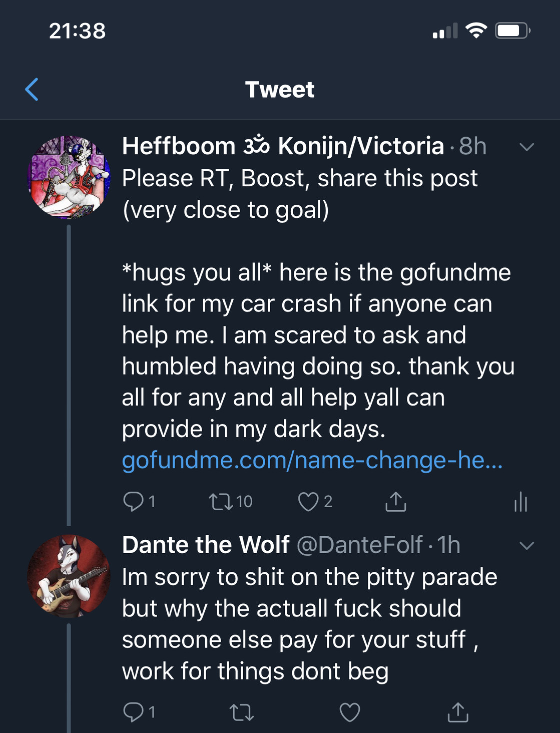
Task: Open Dante the Wolf's avatar
Action: click(x=69, y=576)
